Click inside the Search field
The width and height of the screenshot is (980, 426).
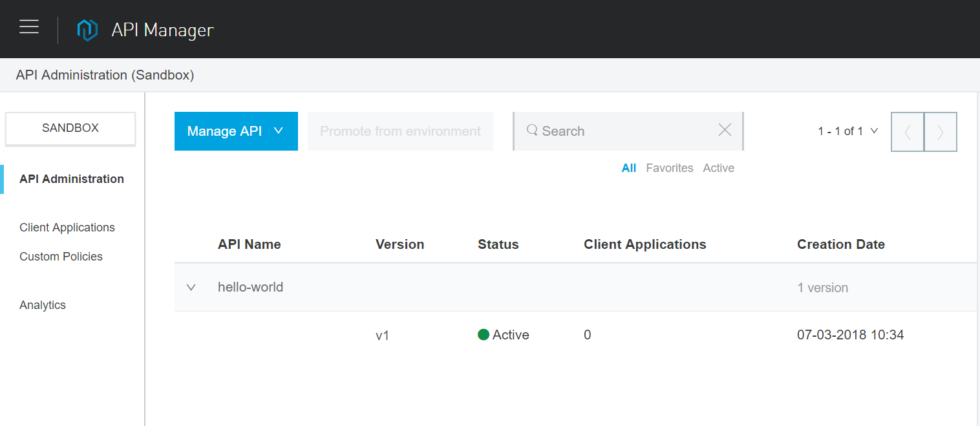614,131
